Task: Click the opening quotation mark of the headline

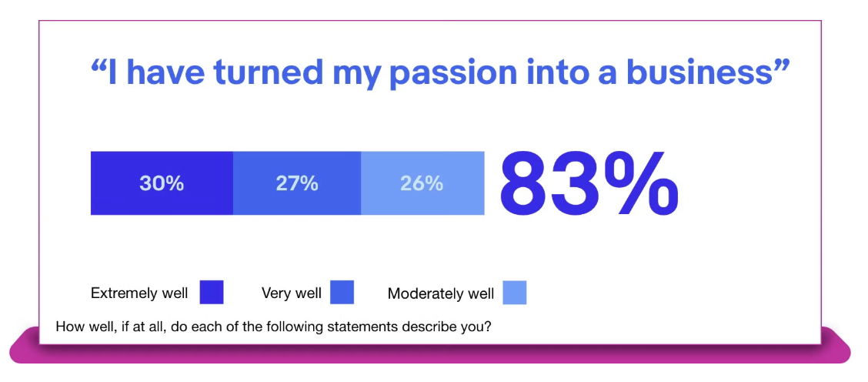Action: point(98,65)
